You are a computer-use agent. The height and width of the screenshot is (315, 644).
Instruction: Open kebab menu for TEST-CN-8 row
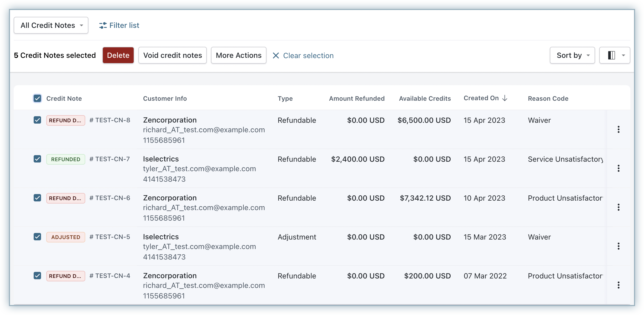click(618, 129)
